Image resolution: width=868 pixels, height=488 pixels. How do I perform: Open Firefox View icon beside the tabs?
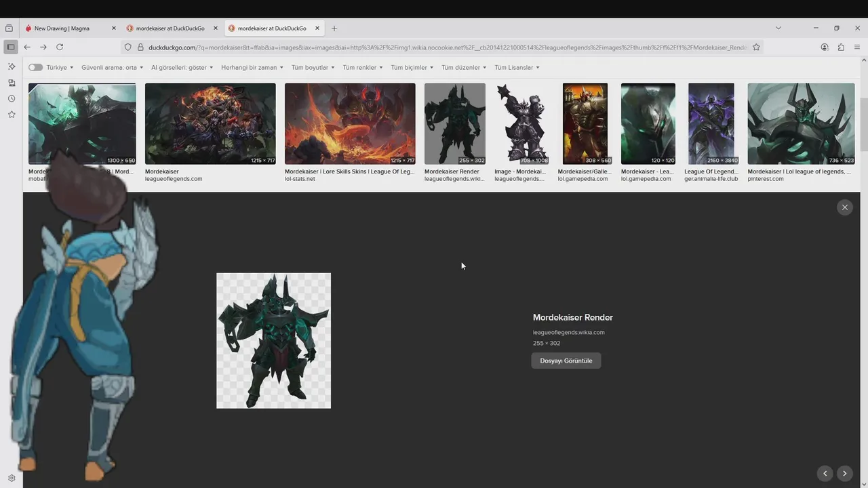tap(9, 28)
